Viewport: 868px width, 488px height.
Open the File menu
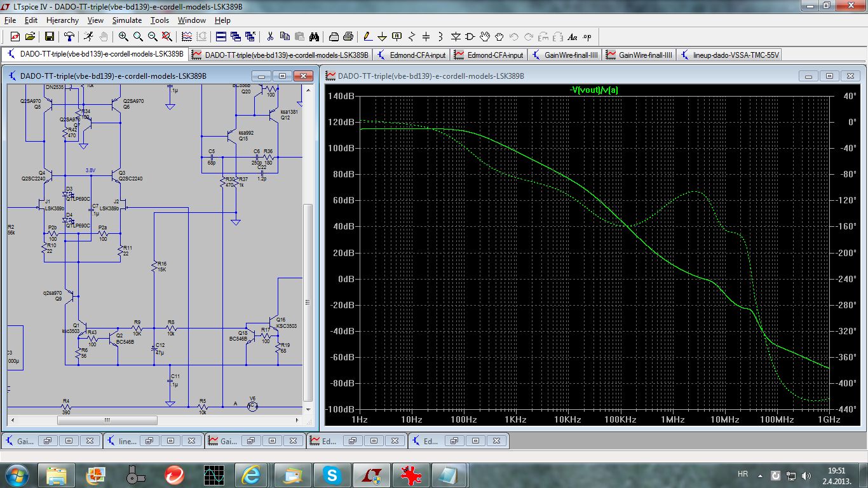(x=10, y=20)
